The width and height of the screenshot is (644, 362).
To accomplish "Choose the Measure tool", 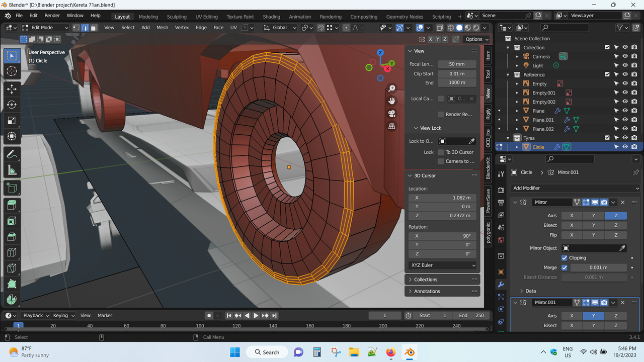I will [12, 171].
